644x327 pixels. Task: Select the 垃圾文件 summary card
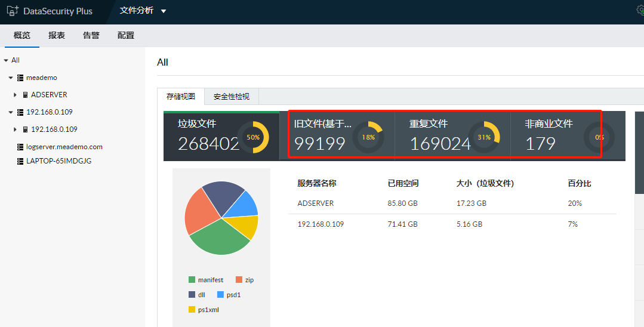[221, 136]
